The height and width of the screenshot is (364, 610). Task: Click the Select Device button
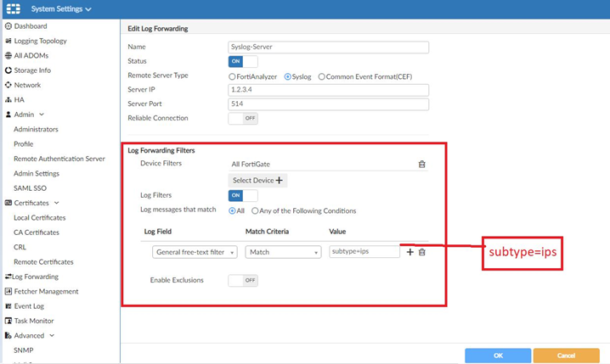pos(258,181)
